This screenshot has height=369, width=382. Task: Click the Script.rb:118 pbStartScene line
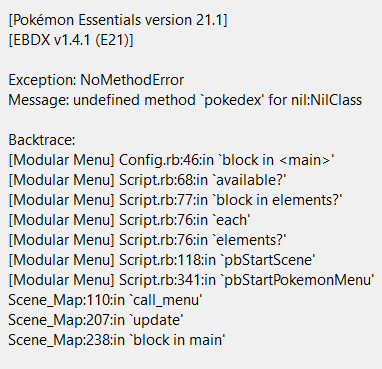pyautogui.click(x=162, y=260)
